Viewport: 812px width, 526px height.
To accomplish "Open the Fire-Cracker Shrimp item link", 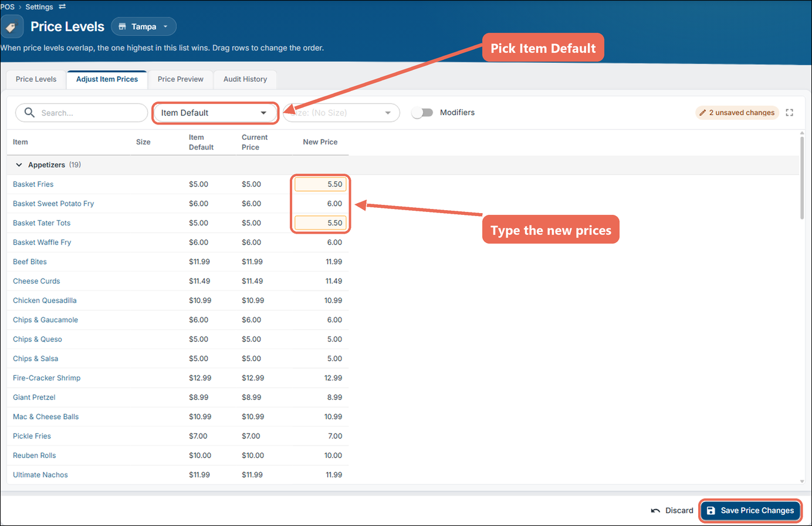I will pos(47,378).
